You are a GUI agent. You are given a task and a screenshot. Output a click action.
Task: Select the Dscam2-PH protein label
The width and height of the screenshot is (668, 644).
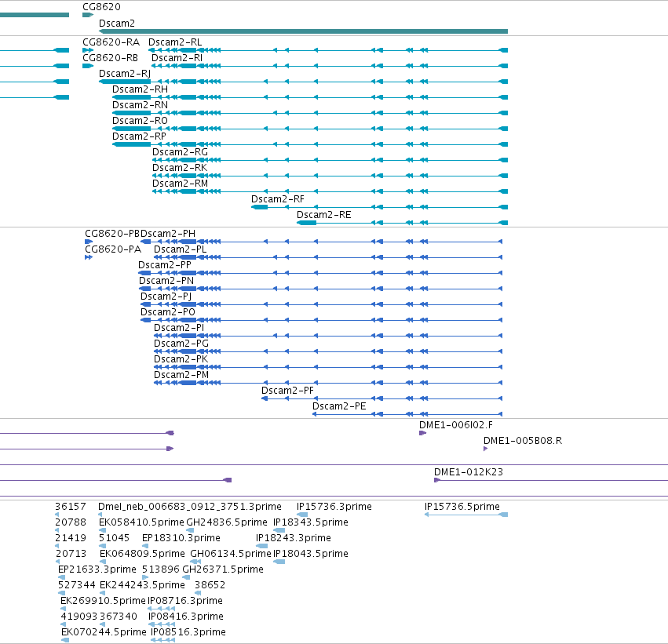pyautogui.click(x=168, y=234)
